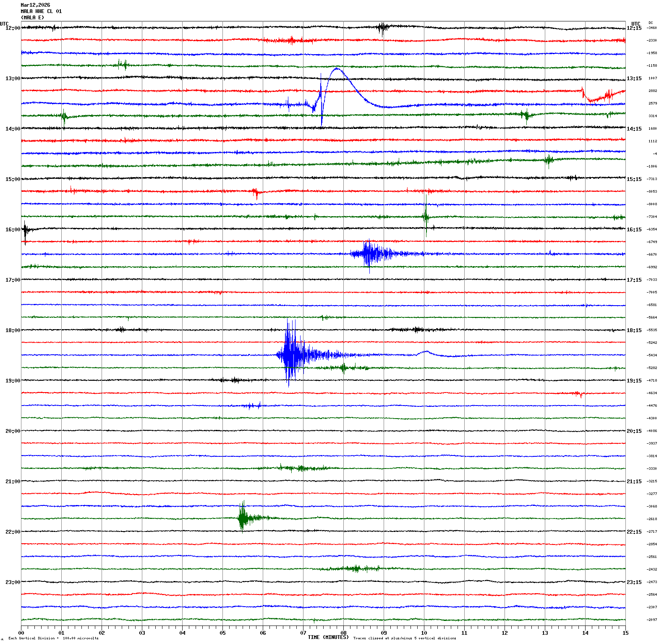The height and width of the screenshot is (644, 659).
Task: Click the Mar12,2026 date header
Action: [35, 5]
